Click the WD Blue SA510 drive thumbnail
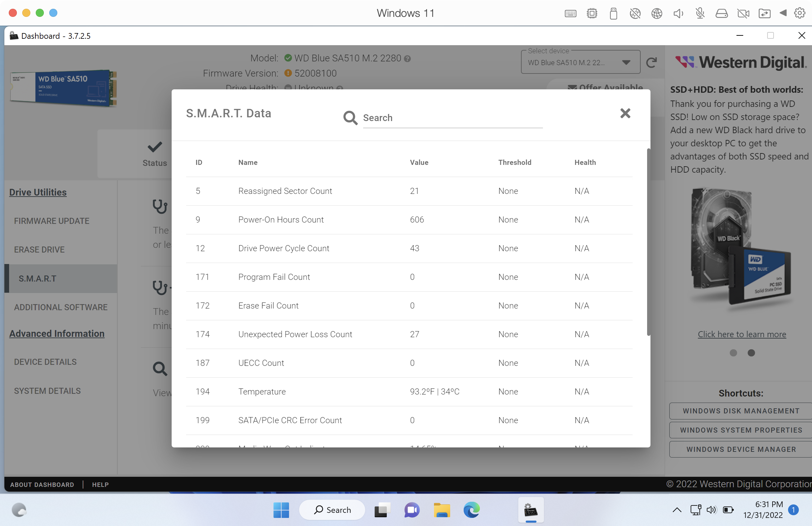 [x=63, y=88]
